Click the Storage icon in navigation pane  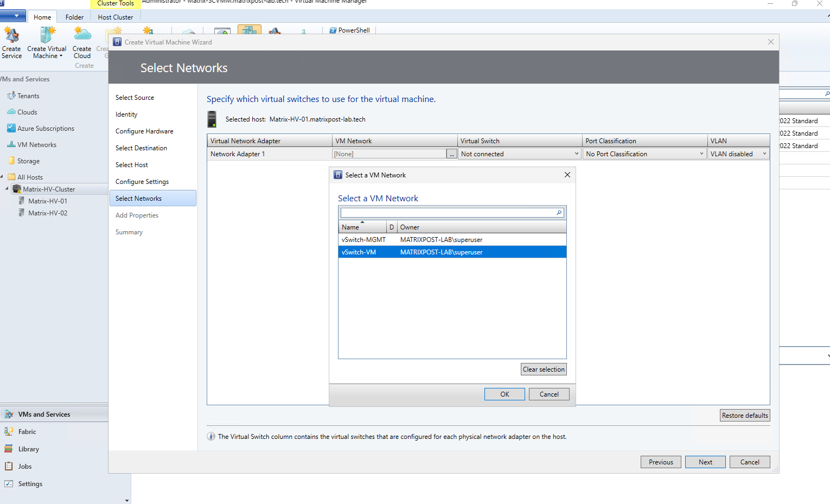(x=11, y=161)
